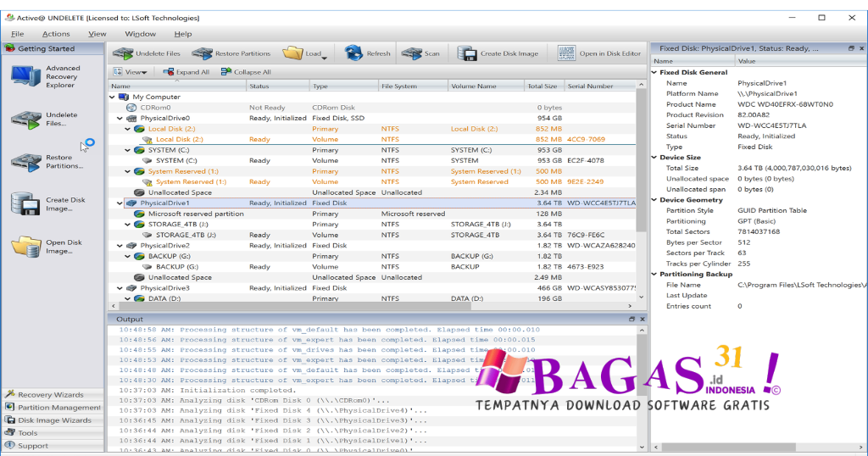
Task: Collapse the PhysicalDrive1 node
Action: (120, 203)
